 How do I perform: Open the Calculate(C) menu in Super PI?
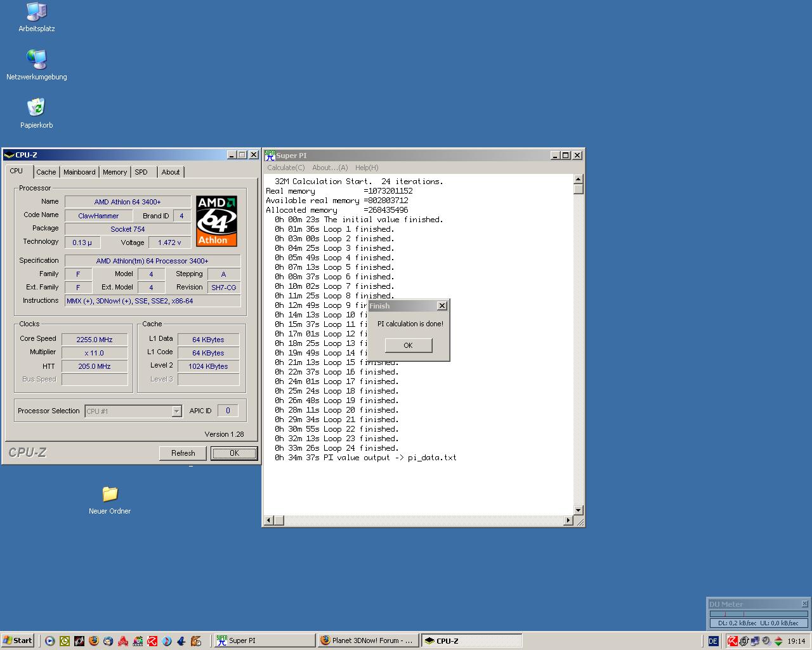tap(286, 168)
